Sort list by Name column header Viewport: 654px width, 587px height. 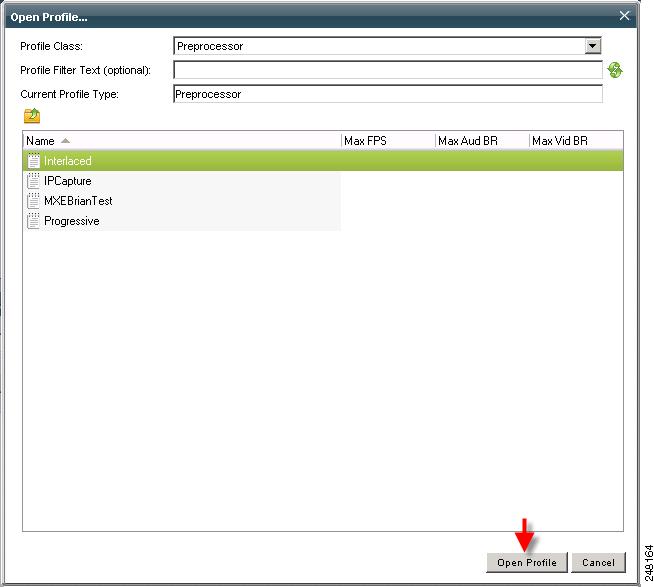[182, 141]
